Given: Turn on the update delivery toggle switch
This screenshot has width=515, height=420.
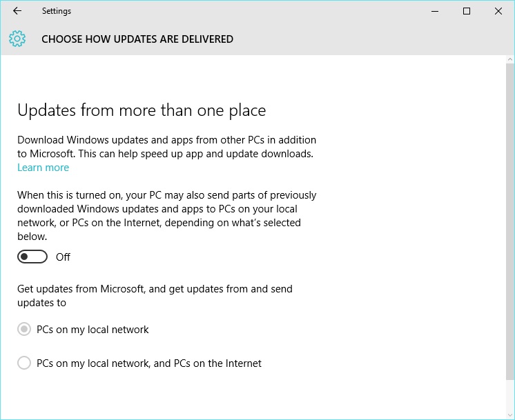Looking at the screenshot, I should (32, 257).
